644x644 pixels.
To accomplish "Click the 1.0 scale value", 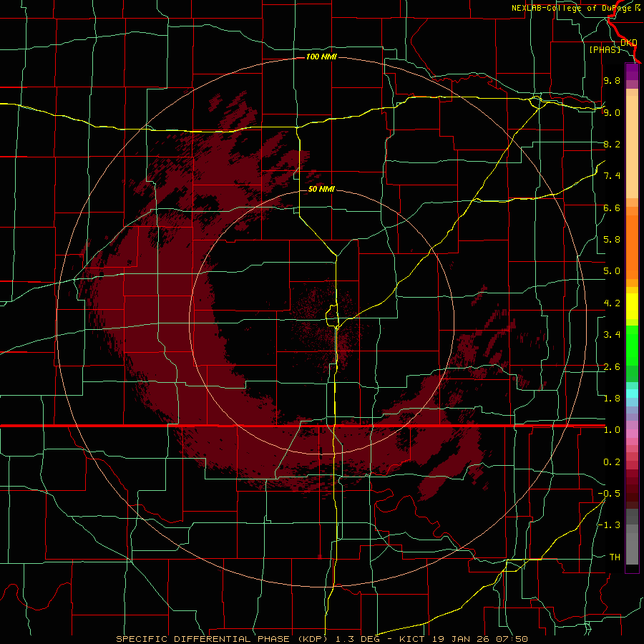I will pyautogui.click(x=612, y=430).
